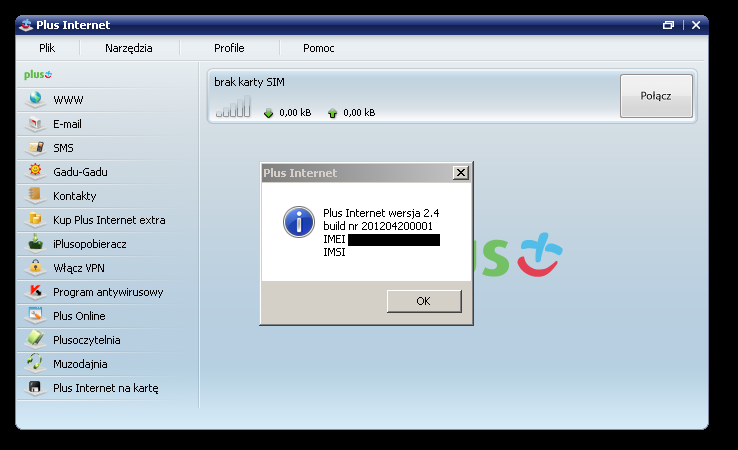Image resolution: width=738 pixels, height=450 pixels.
Task: Click the Gadu-Gadu sun icon
Action: click(35, 170)
